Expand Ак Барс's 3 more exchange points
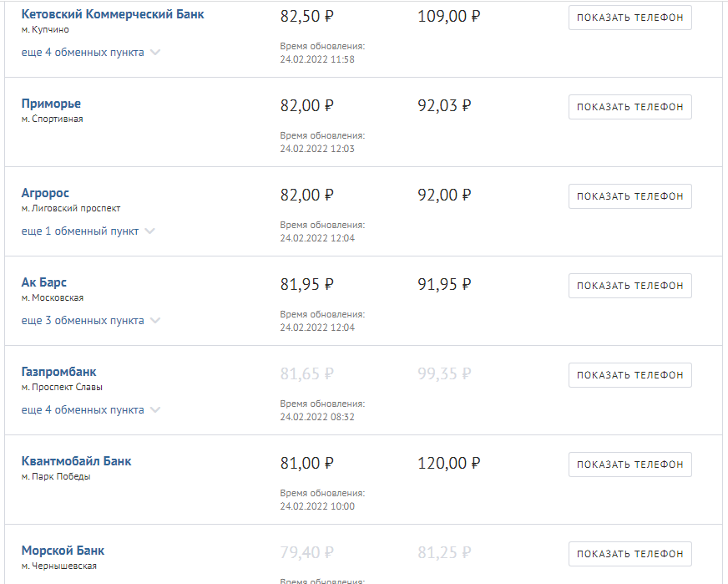This screenshot has width=728, height=584. pos(82,321)
